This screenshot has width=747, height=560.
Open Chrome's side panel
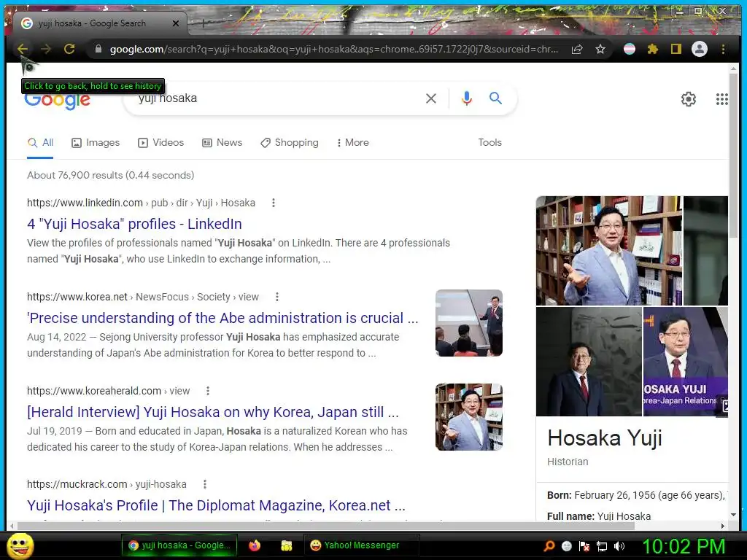pos(676,49)
